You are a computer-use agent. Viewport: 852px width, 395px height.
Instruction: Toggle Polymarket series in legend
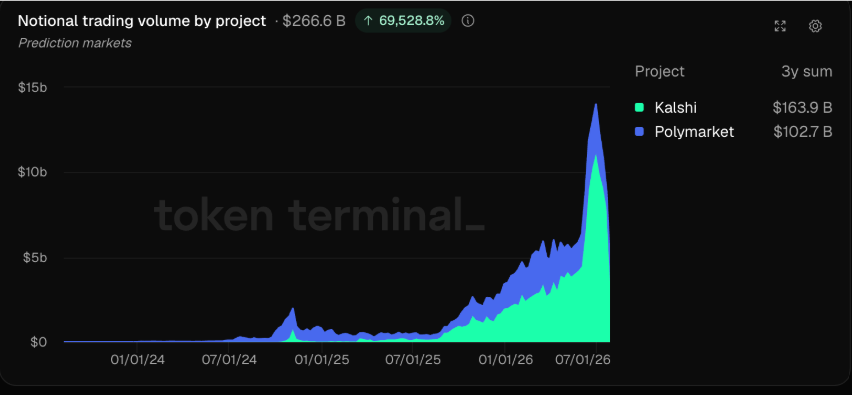pyautogui.click(x=694, y=131)
